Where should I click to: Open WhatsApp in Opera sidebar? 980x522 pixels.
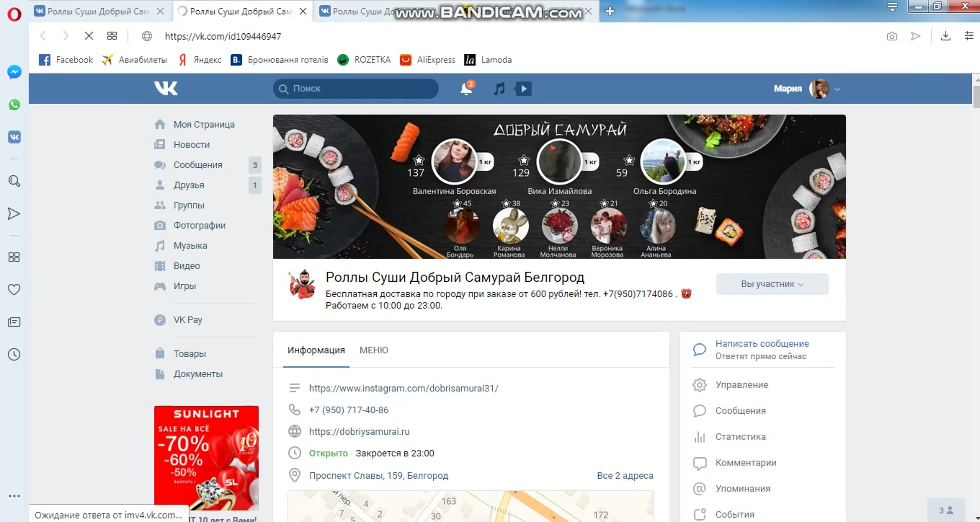[14, 105]
